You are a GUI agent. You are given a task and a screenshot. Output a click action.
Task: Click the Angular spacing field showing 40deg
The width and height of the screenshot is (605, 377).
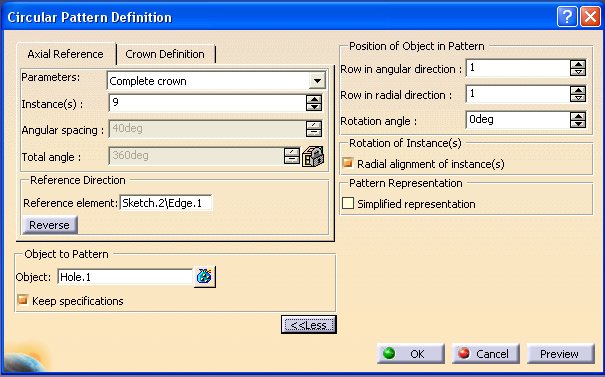point(207,128)
